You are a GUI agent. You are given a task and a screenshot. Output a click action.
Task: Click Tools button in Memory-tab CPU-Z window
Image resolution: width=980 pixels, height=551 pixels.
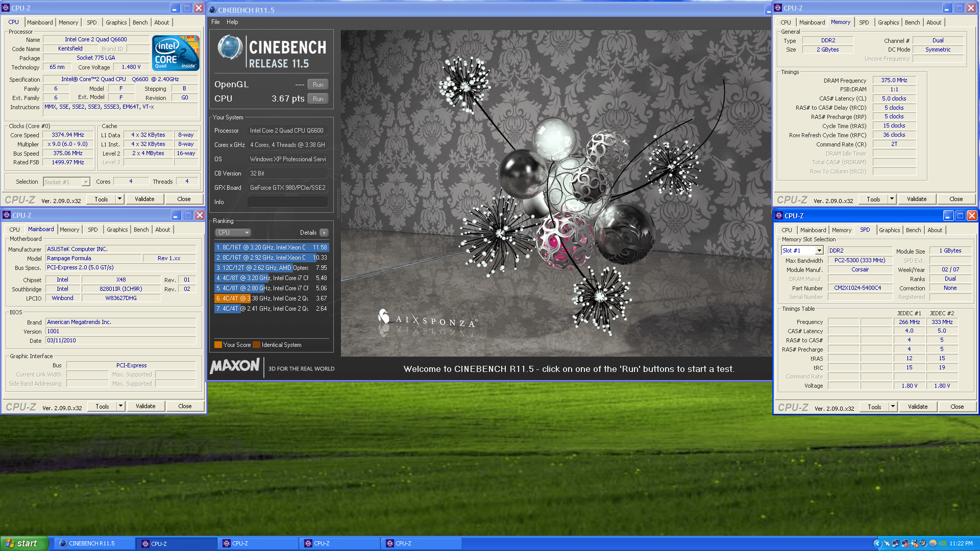pos(873,199)
